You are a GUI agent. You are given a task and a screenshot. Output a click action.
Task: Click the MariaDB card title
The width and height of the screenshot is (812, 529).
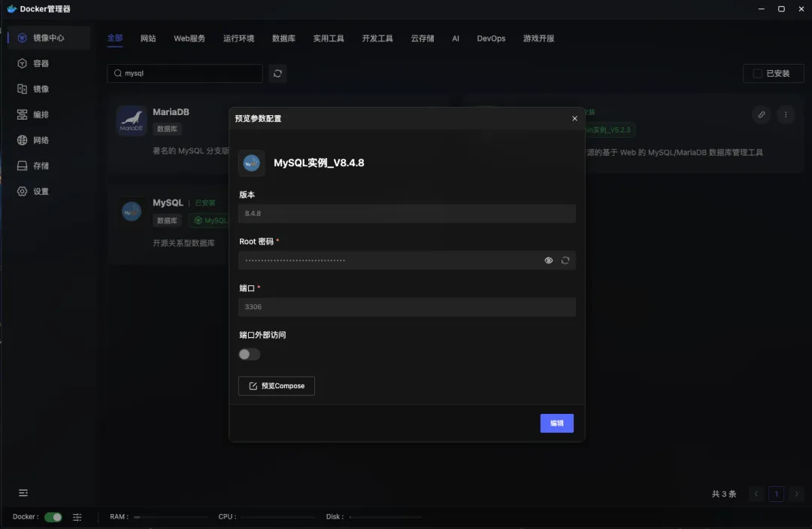(171, 112)
